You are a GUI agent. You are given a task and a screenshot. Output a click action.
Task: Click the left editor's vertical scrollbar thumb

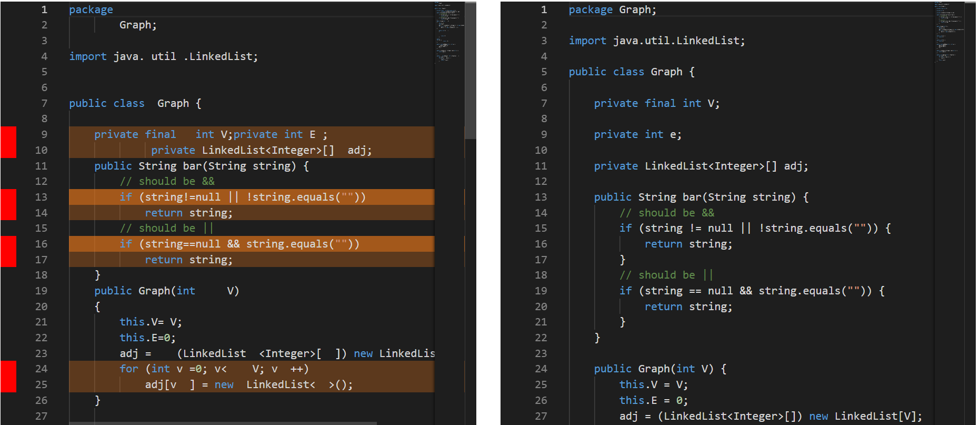pyautogui.click(x=471, y=71)
